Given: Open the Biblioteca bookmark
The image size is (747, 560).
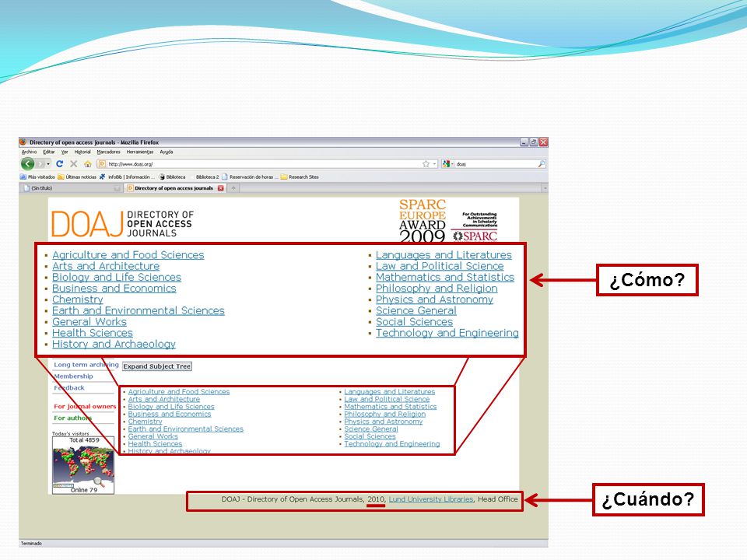Looking at the screenshot, I should 172,177.
